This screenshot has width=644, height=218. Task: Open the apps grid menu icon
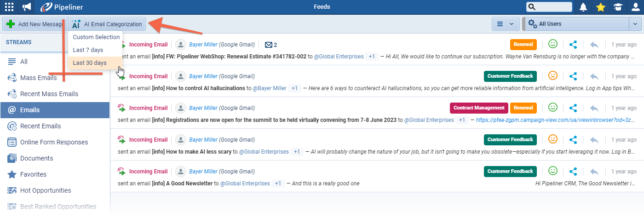tap(9, 7)
